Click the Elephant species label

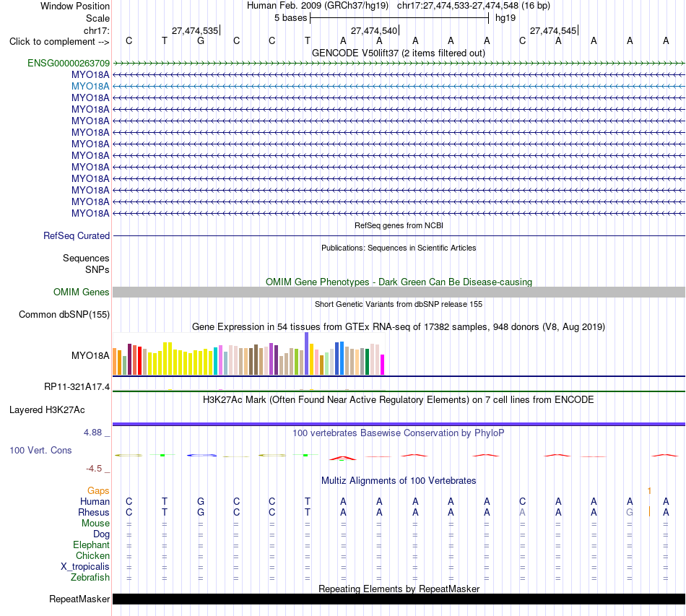tap(92, 545)
